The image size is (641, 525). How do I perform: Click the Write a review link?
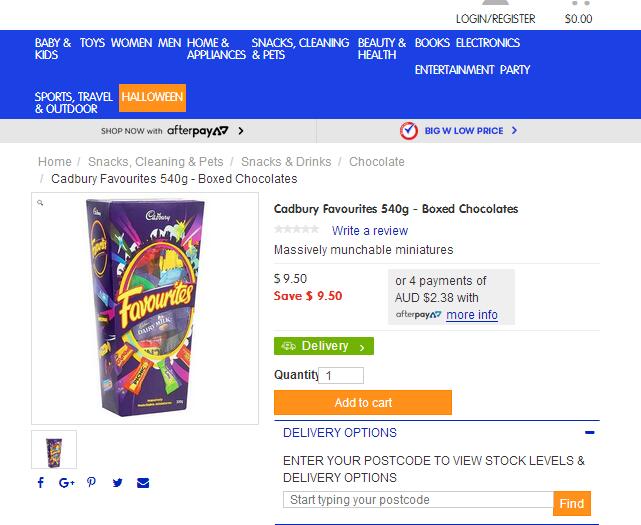pos(370,231)
